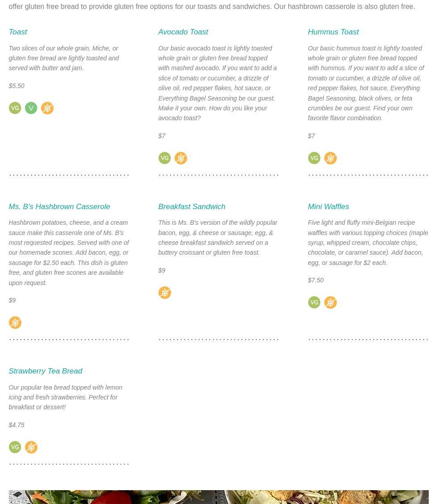Select the Breakfast Sandwich heading
The height and width of the screenshot is (504, 431).
(191, 207)
